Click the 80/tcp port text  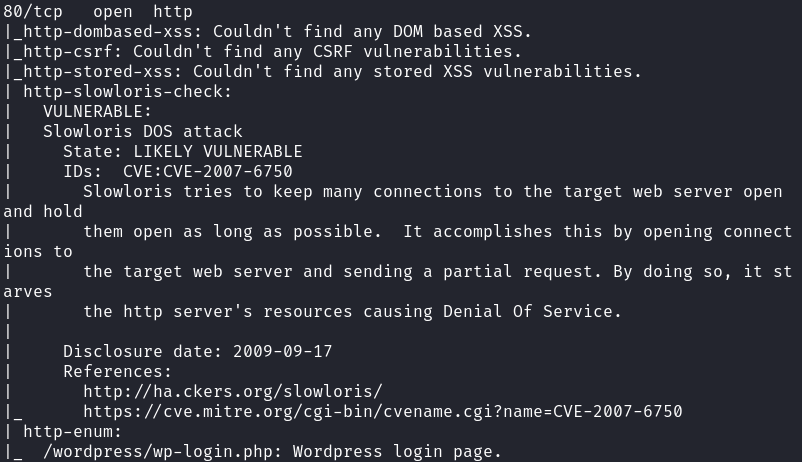click(x=28, y=11)
